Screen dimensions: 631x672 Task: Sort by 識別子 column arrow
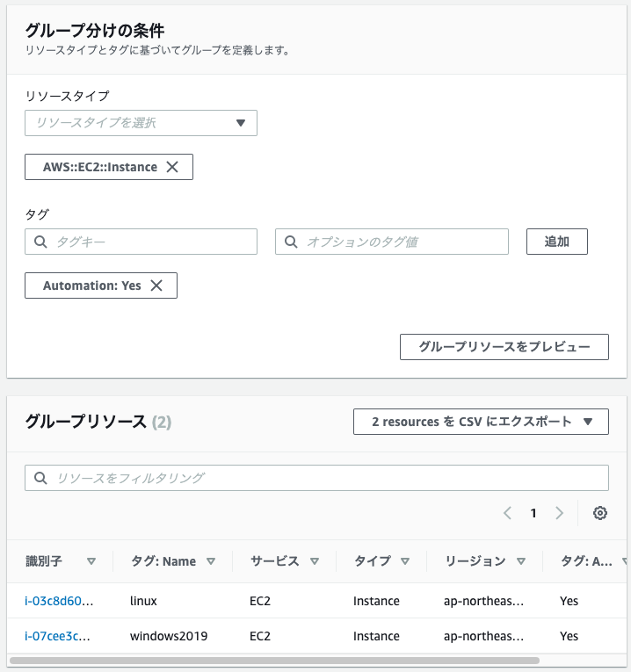(x=91, y=561)
